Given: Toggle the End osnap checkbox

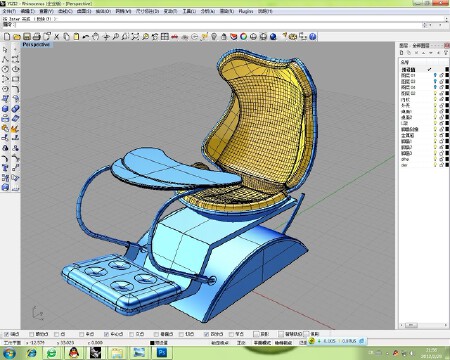Looking at the screenshot, I should tap(6, 334).
